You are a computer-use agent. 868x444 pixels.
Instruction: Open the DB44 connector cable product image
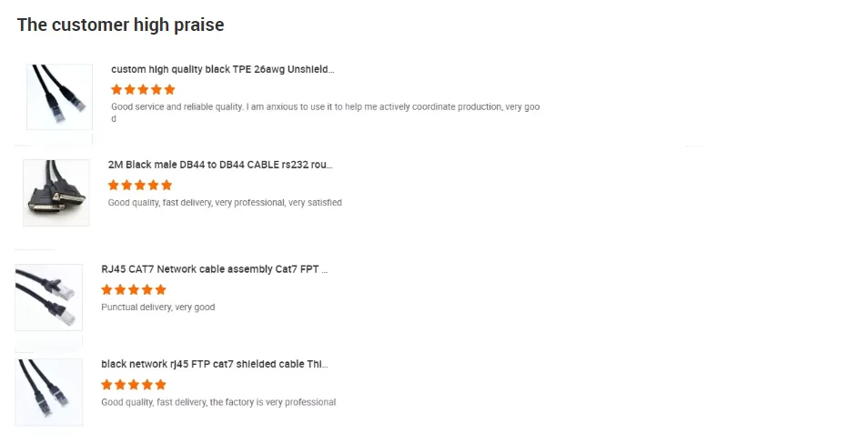56,193
